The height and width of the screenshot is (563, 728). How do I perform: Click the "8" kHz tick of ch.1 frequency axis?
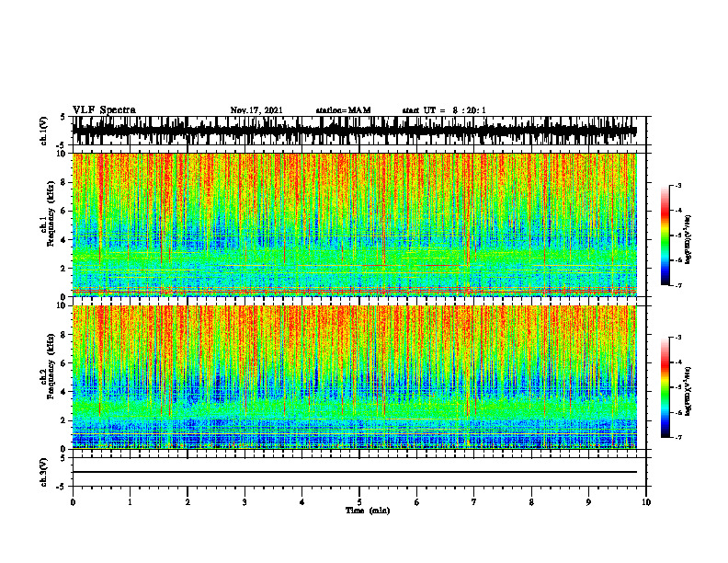point(64,182)
